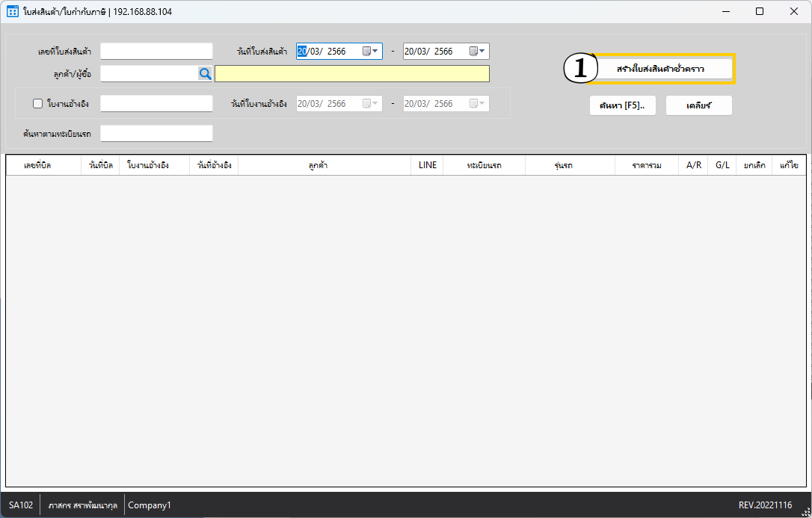Image resolution: width=812 pixels, height=518 pixels.
Task: Sort by the ลูกค้า column header
Action: pos(324,165)
